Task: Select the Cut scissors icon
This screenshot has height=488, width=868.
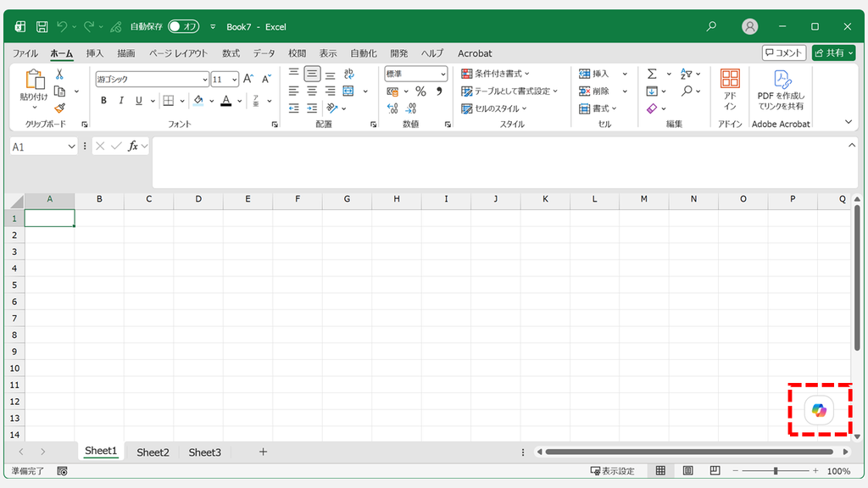Action: pyautogui.click(x=59, y=75)
